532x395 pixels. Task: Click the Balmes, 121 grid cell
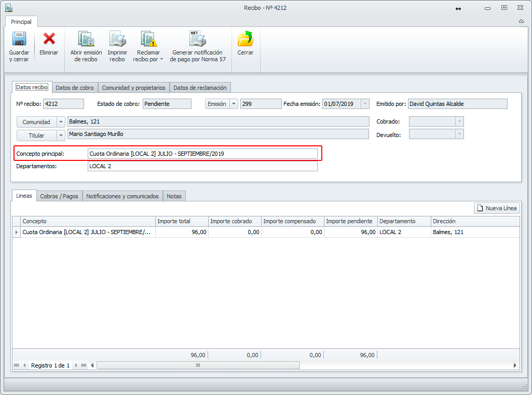coord(475,232)
